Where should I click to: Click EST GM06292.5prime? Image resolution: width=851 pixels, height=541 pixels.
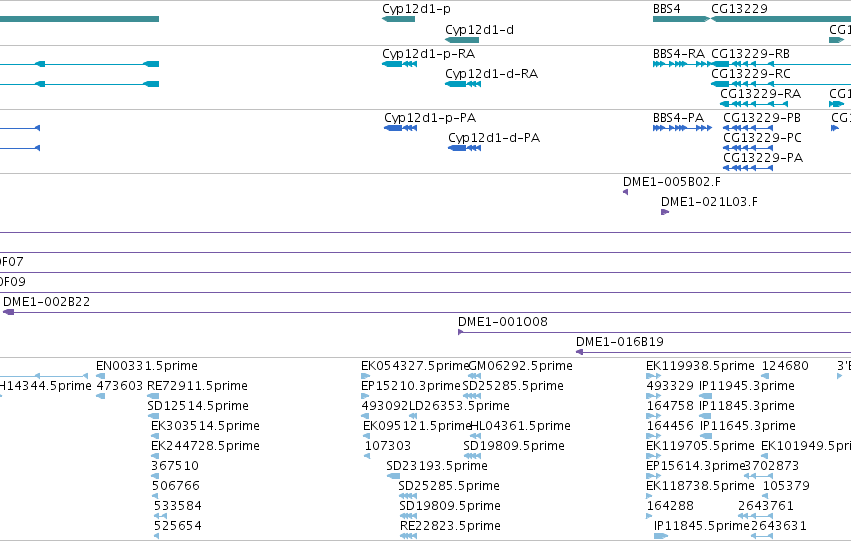[520, 366]
